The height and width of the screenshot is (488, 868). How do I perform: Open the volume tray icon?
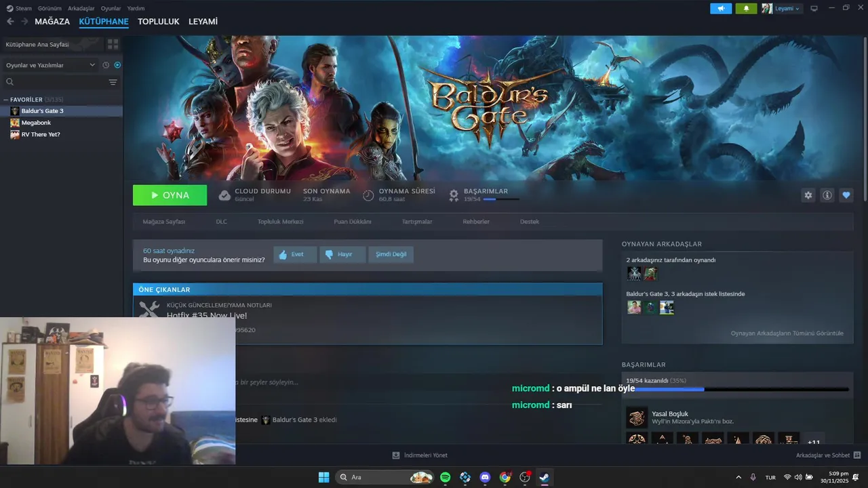[x=798, y=477]
